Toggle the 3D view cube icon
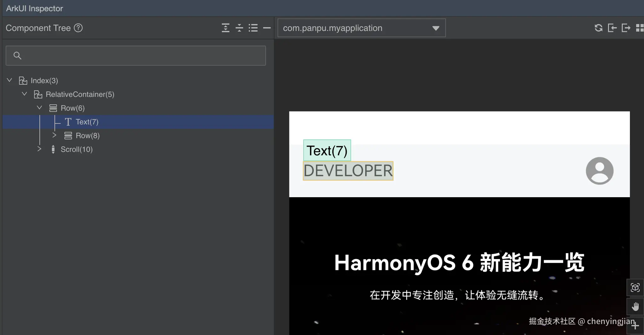 pyautogui.click(x=635, y=287)
